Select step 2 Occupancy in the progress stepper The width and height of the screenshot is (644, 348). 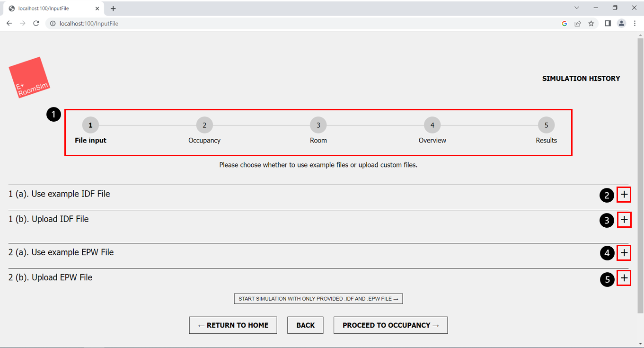[204, 125]
